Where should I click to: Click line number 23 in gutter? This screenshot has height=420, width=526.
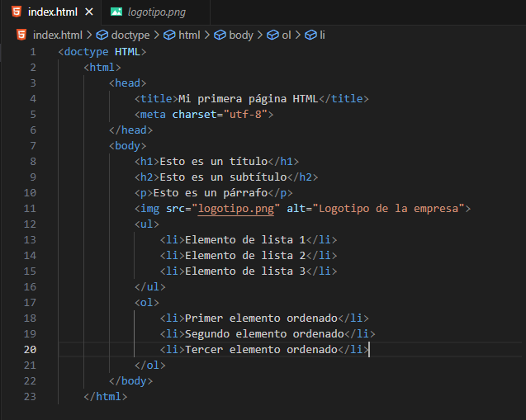(x=30, y=397)
